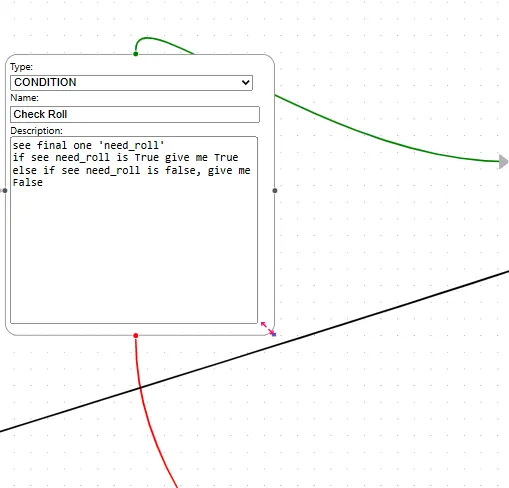Click the blue square at node's corner
The width and height of the screenshot is (509, 488).
[x=274, y=334]
